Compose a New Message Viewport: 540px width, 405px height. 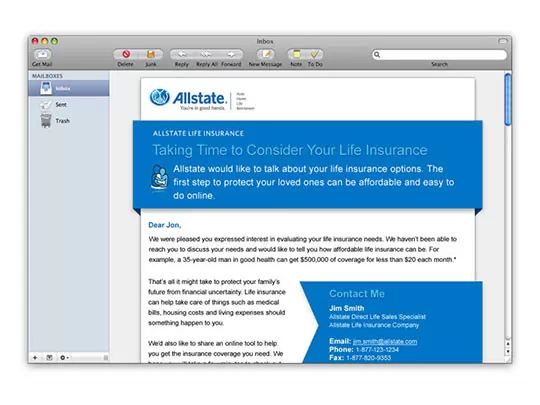tap(266, 54)
